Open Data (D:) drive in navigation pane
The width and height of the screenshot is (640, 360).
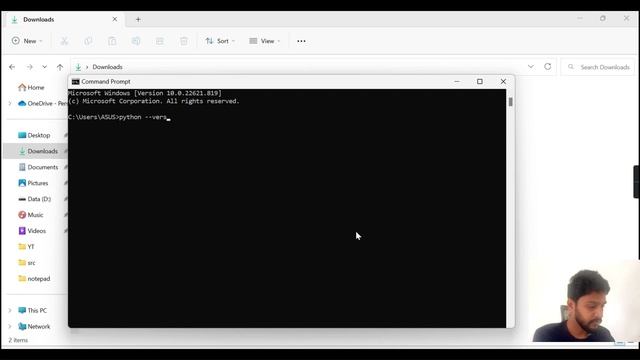point(35,199)
